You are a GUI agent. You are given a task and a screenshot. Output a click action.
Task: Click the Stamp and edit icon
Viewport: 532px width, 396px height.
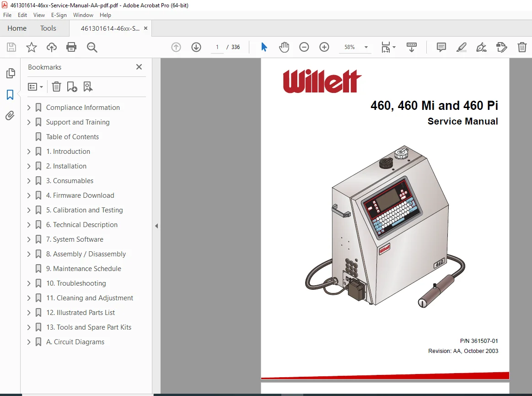(x=501, y=47)
